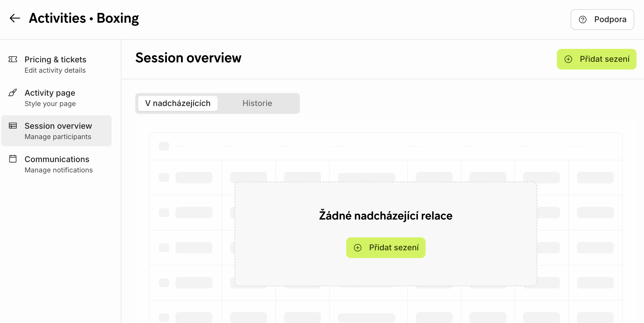Click plus icon in empty-state Přidat sezení
The image size is (644, 323).
click(x=358, y=248)
